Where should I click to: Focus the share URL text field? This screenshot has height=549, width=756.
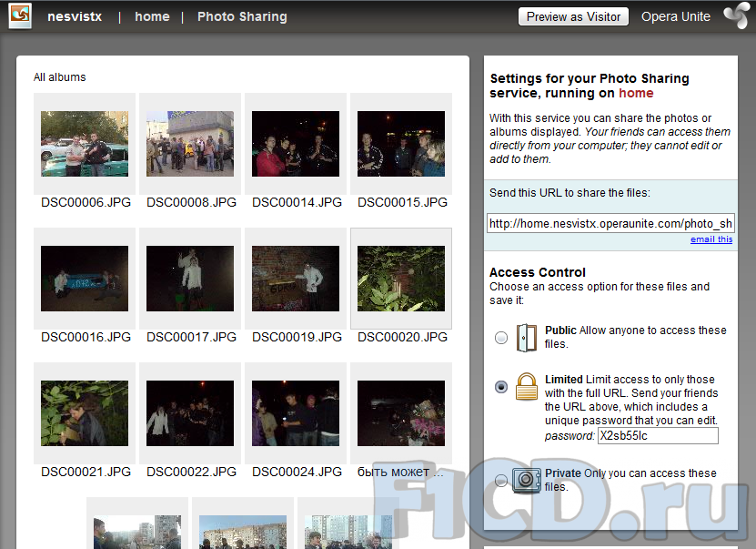tap(610, 223)
